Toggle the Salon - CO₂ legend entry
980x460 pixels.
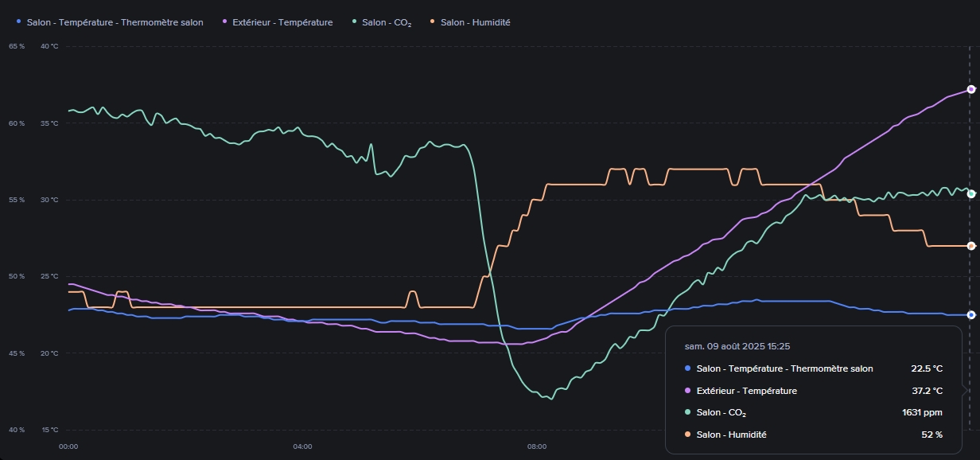pyautogui.click(x=386, y=22)
